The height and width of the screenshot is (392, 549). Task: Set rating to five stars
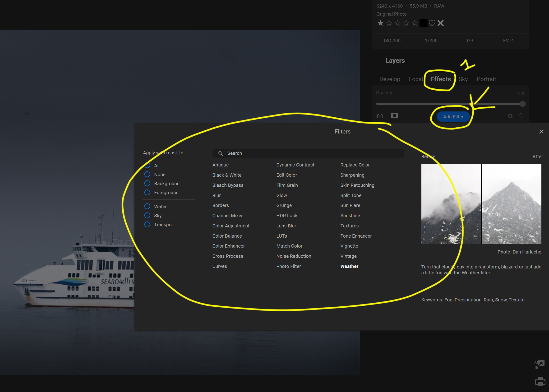[415, 23]
